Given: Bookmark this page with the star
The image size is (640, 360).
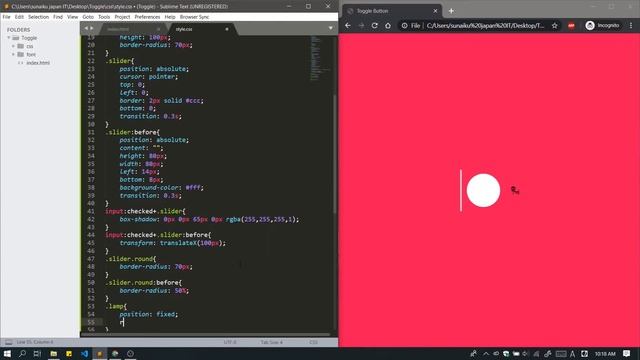Looking at the screenshot, I should click(554, 25).
